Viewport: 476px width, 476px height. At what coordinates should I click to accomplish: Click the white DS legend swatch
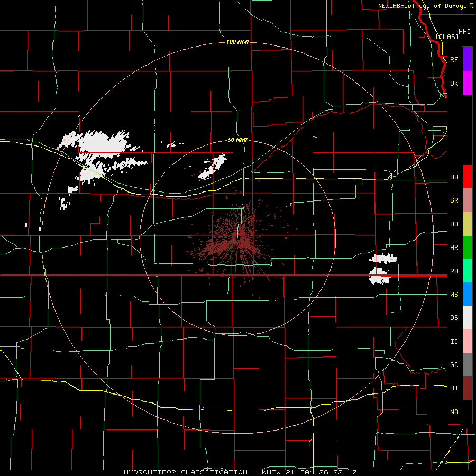pos(467,317)
